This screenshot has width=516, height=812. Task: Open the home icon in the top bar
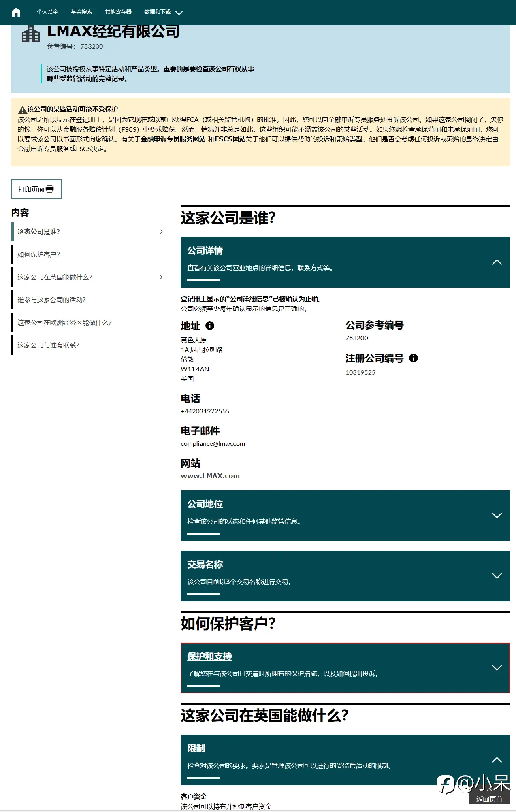16,12
